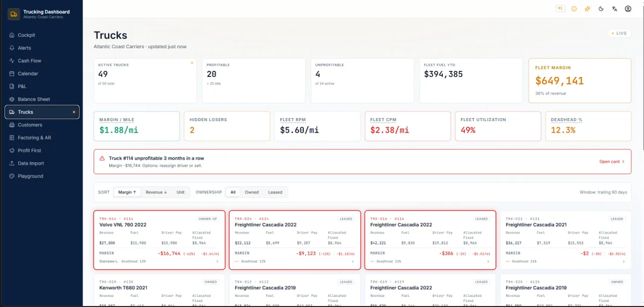Click Window: trailing 90 days text
This screenshot has width=644, height=307.
[x=603, y=192]
